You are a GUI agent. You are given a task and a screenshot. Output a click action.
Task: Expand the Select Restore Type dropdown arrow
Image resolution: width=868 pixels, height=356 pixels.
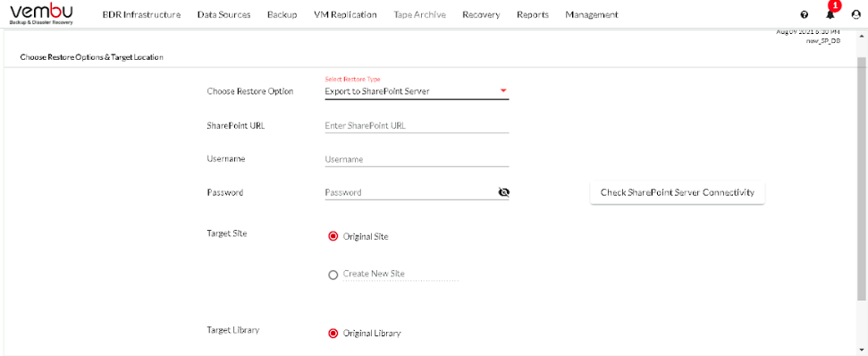[503, 91]
